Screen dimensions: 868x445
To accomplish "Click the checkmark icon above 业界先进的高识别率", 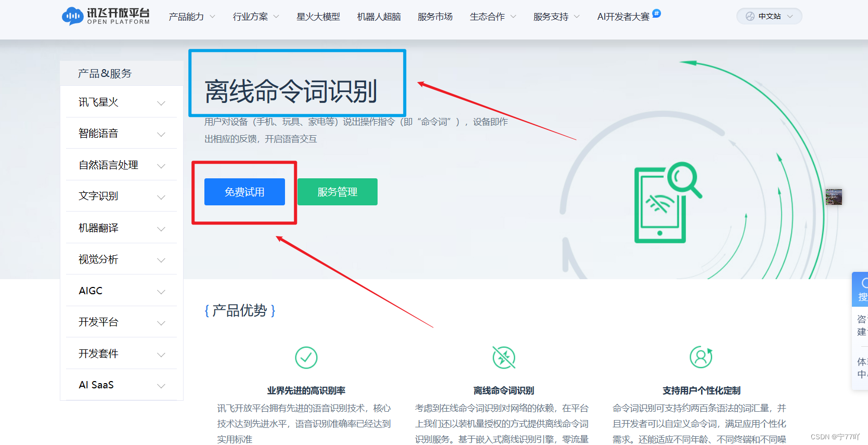I will (x=306, y=358).
